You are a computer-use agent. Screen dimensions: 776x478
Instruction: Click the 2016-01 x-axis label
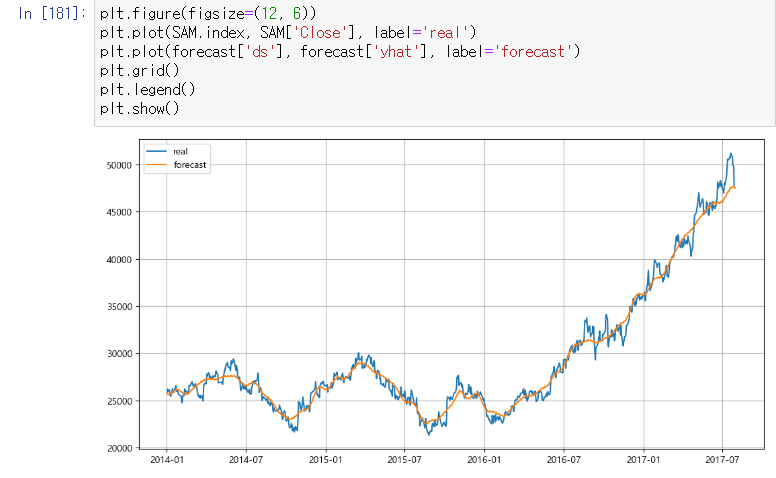tap(484, 460)
